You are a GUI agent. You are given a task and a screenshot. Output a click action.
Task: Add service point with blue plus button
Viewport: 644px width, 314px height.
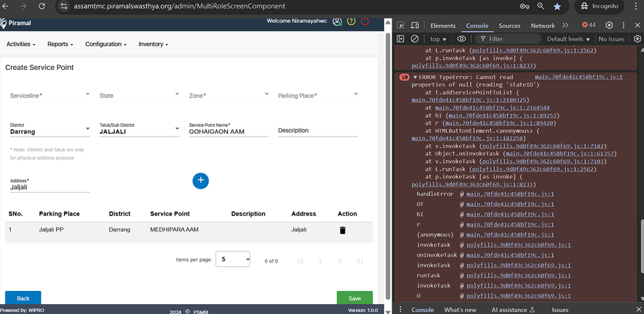[200, 180]
